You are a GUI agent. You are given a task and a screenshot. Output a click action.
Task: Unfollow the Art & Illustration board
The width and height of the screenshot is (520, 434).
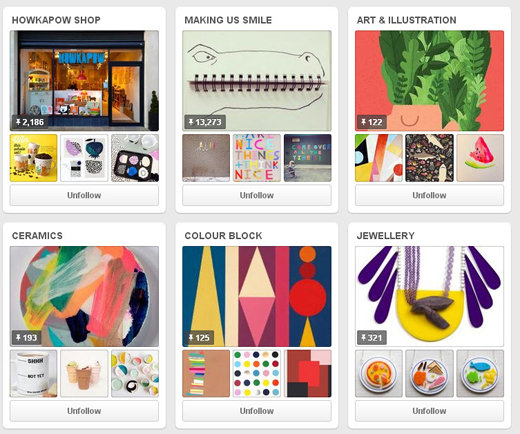429,195
